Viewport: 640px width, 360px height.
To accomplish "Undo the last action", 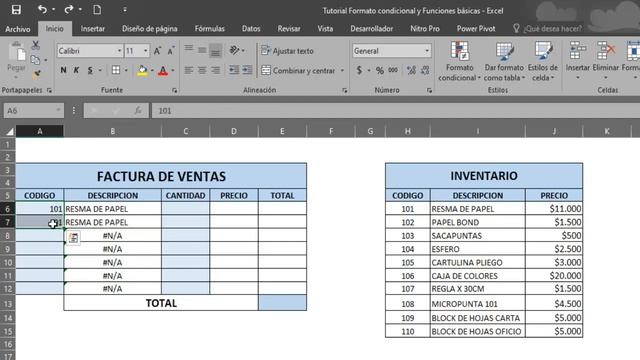I will [x=42, y=9].
